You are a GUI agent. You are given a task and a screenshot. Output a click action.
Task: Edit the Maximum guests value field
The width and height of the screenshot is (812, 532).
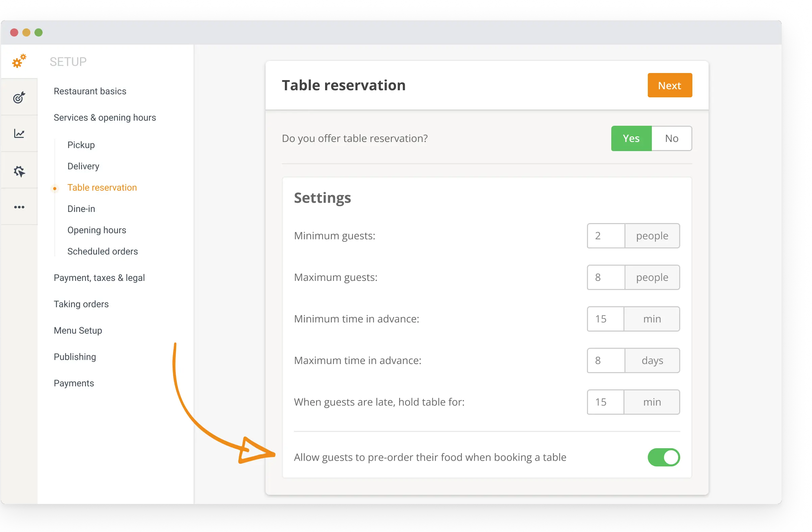click(x=606, y=277)
